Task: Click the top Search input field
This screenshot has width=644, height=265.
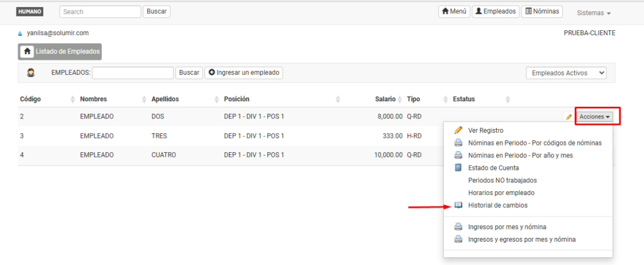Action: (101, 11)
